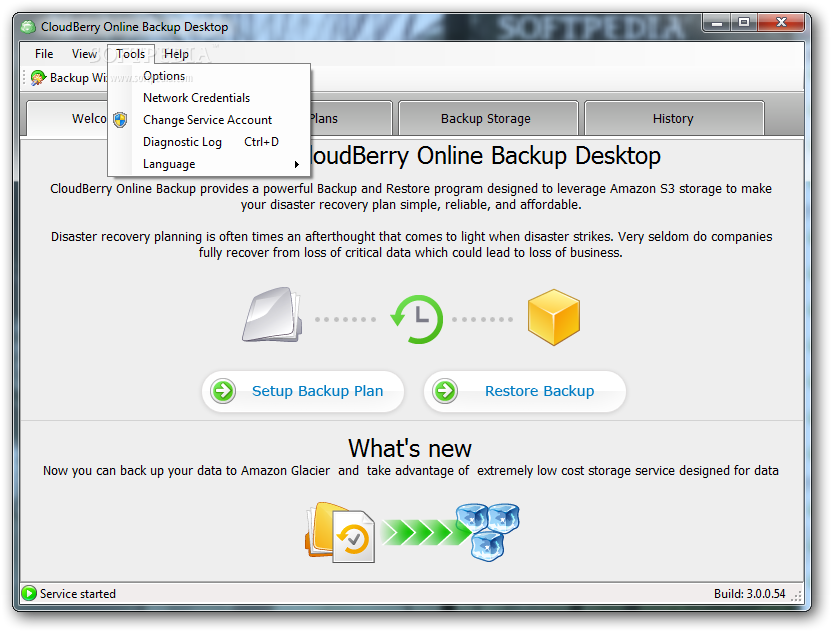The width and height of the screenshot is (832, 632).
Task: Switch to the Backup Plans tab
Action: point(351,118)
